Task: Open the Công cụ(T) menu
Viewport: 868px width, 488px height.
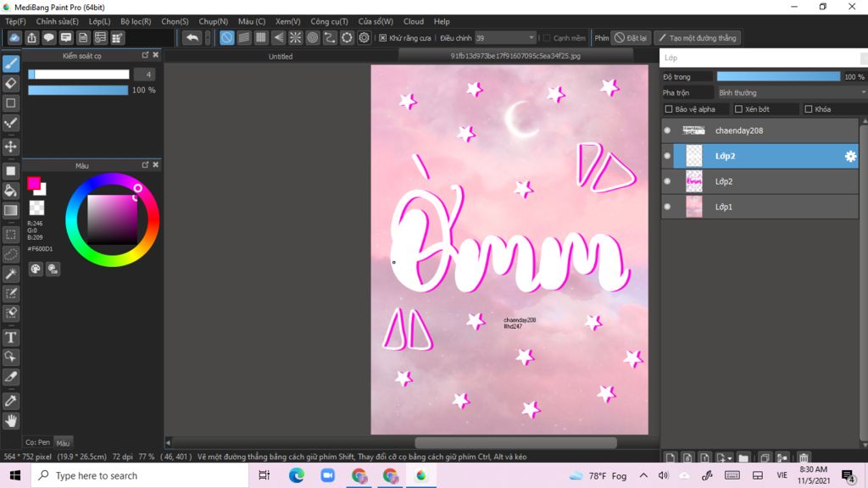Action: point(329,21)
